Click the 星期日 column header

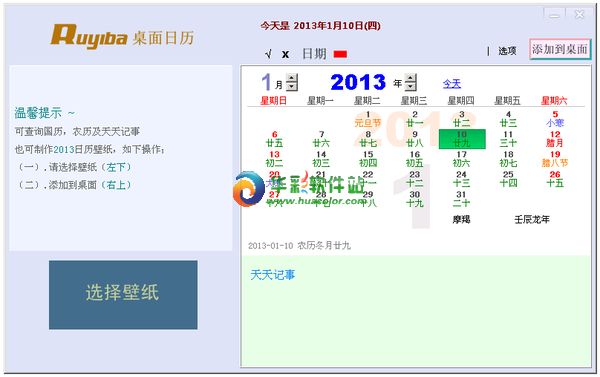(274, 101)
